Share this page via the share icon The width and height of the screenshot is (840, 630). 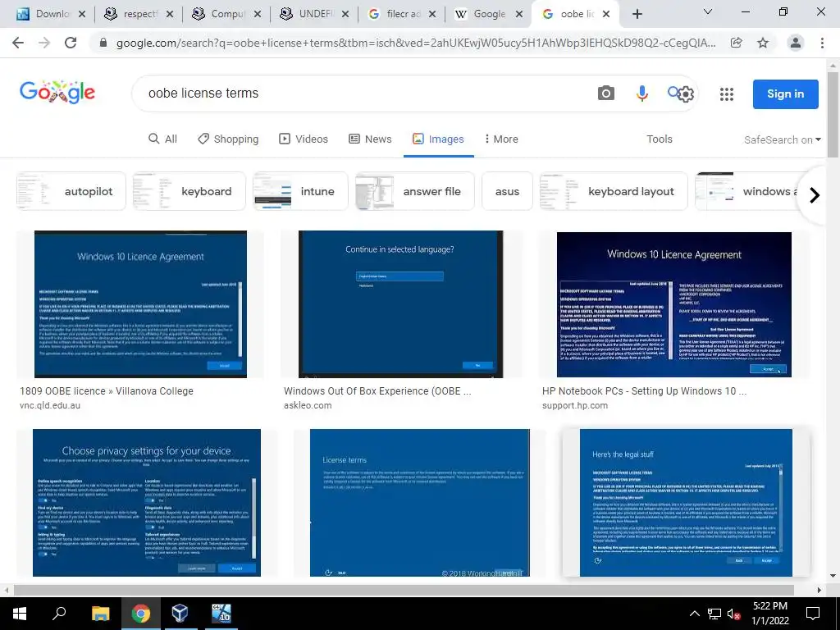[737, 43]
